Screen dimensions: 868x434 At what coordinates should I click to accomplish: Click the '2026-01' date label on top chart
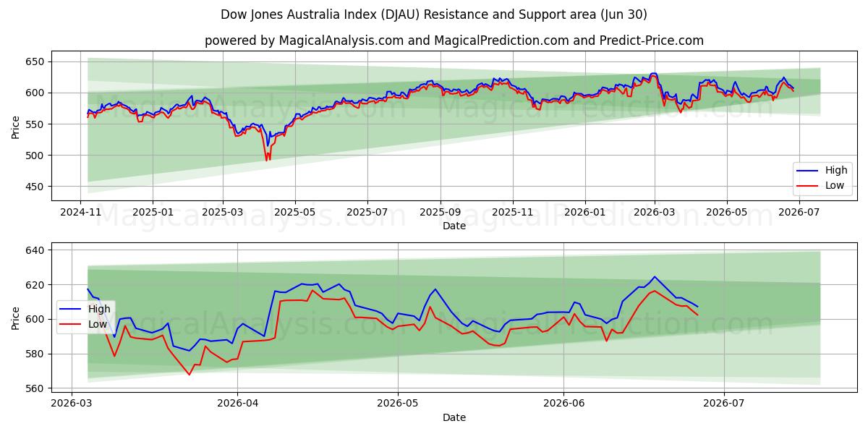[585, 213]
